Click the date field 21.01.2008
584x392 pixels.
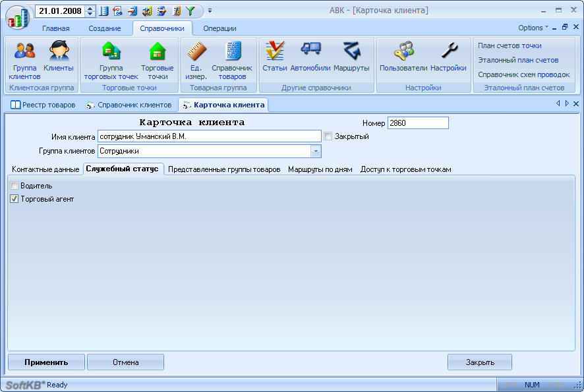61,11
